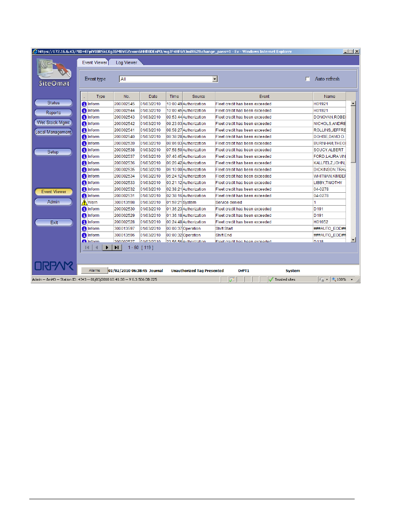
Task: Click the zoom magnifier icon in status bar
Action: pyautogui.click(x=334, y=279)
